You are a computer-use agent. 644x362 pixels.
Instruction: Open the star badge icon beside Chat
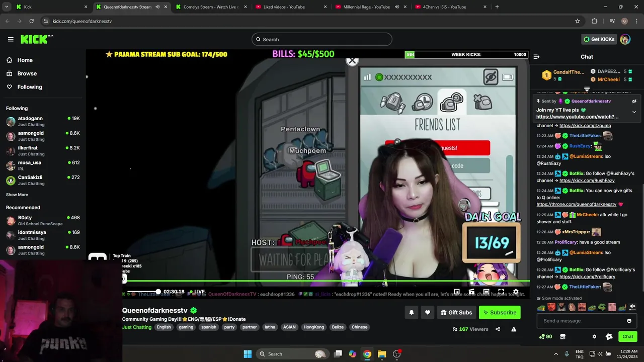[x=609, y=336]
